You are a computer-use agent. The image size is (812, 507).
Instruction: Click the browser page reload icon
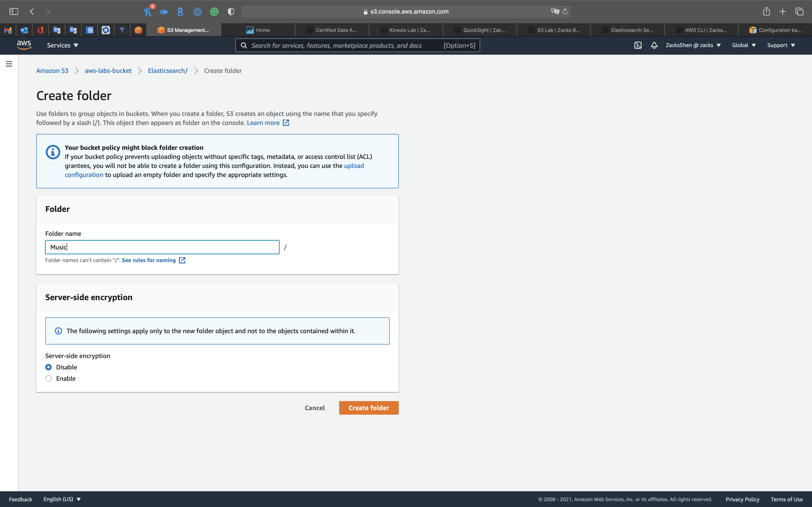pos(565,11)
